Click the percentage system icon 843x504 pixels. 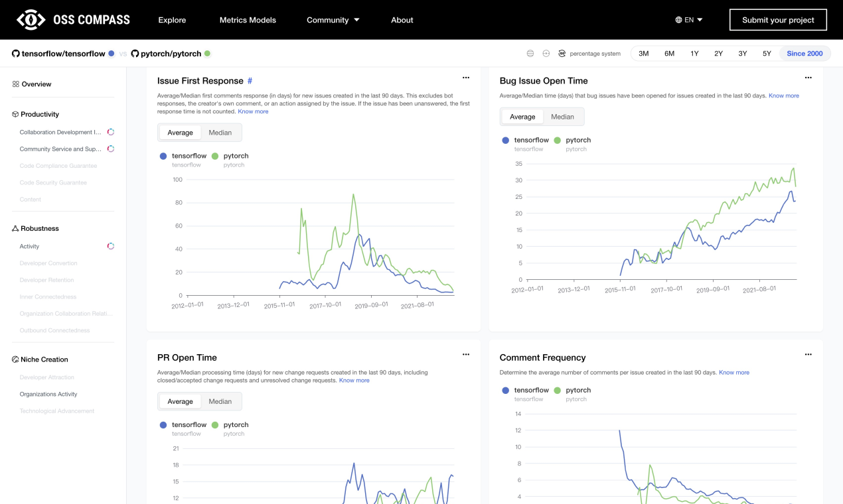(x=562, y=54)
